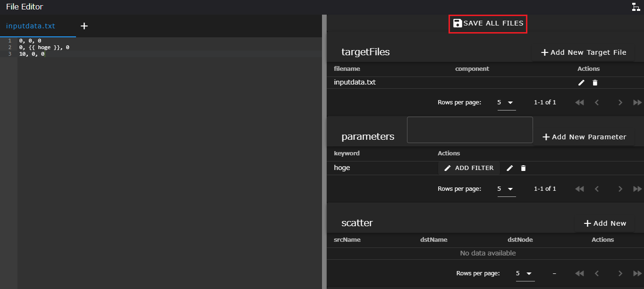
Task: Expand rows per page dropdown in scatter
Action: coord(525,273)
